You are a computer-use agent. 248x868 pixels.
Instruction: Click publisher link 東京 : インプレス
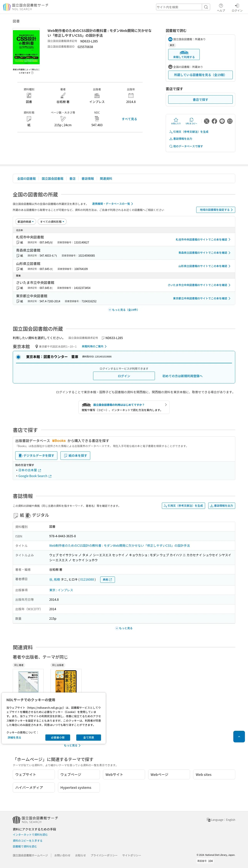pyautogui.click(x=61, y=590)
